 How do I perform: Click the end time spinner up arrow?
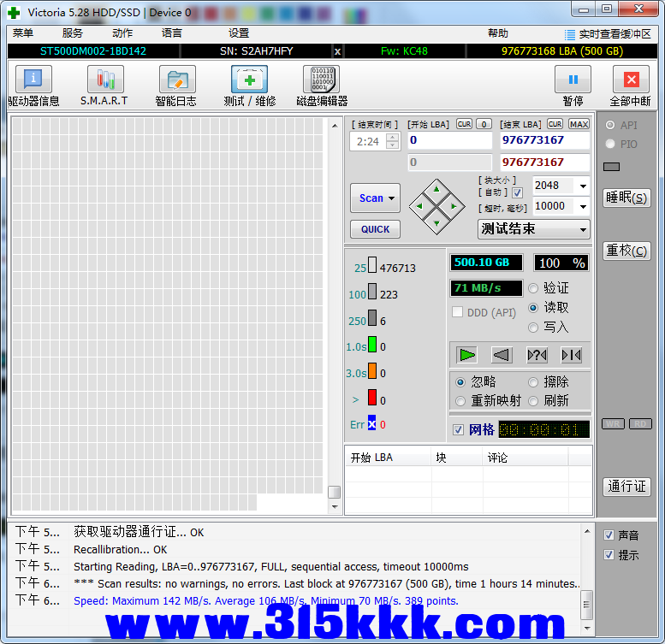point(393,137)
